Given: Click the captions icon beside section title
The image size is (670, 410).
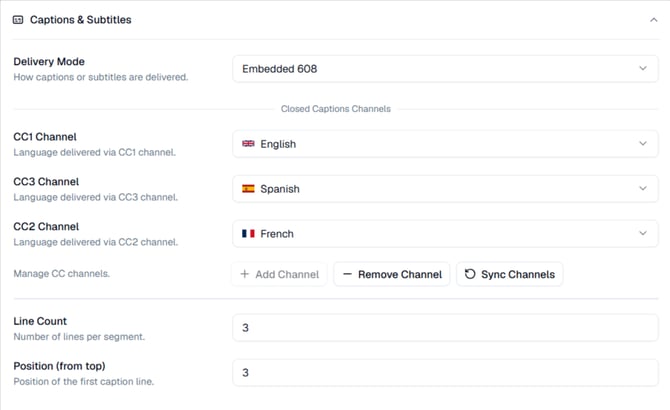Looking at the screenshot, I should (x=18, y=20).
